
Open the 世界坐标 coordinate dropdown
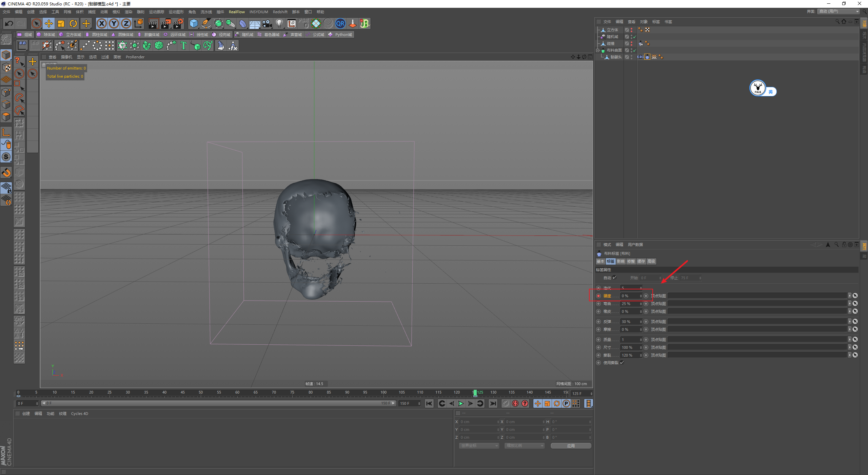[479, 445]
